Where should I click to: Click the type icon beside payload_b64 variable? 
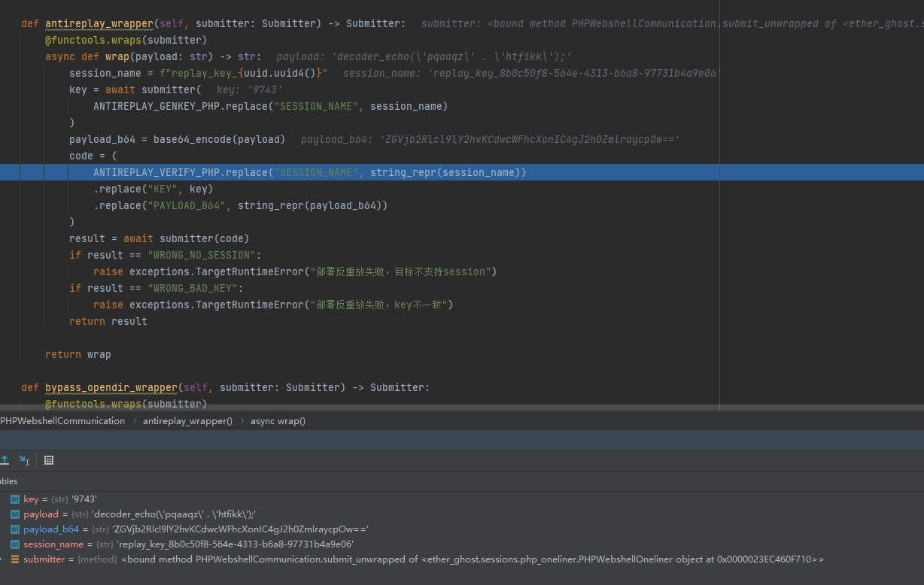tap(15, 529)
